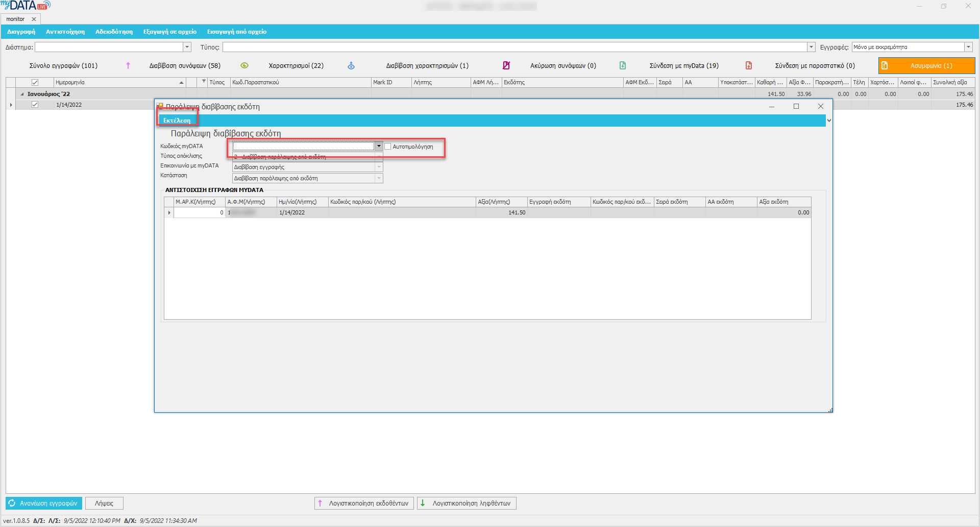The height and width of the screenshot is (527, 980).
Task: Enable the Αυτοτιμολόγηση checkbox
Action: click(x=388, y=147)
